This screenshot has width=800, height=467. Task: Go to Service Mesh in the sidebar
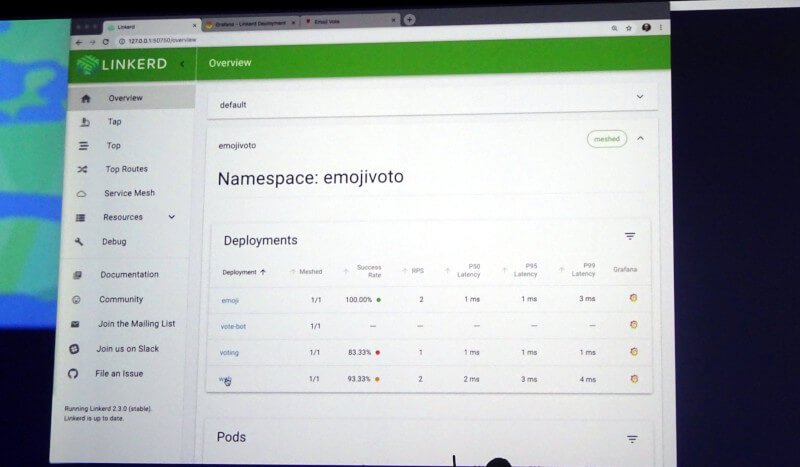coord(130,193)
